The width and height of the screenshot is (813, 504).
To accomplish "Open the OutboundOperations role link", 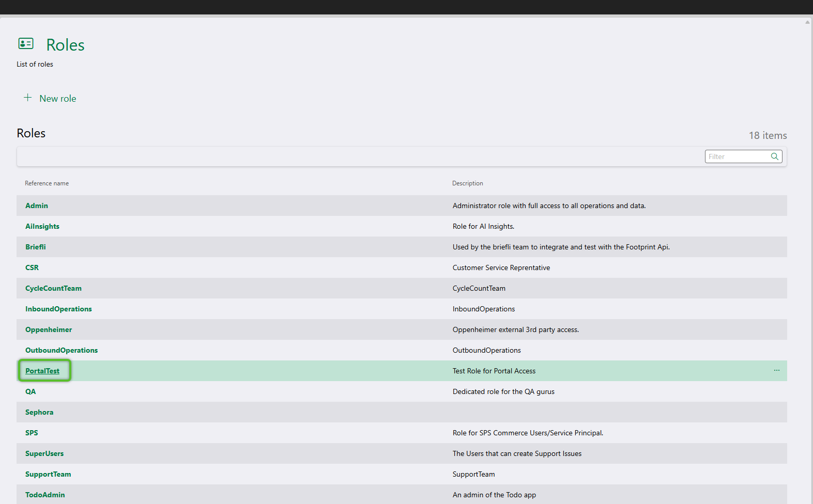I will coord(62,350).
